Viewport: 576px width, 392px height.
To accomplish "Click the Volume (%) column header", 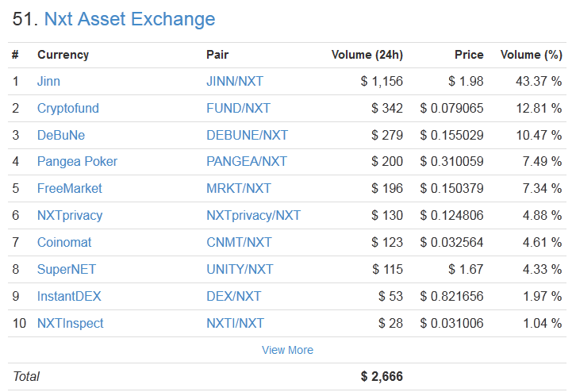I will 532,55.
